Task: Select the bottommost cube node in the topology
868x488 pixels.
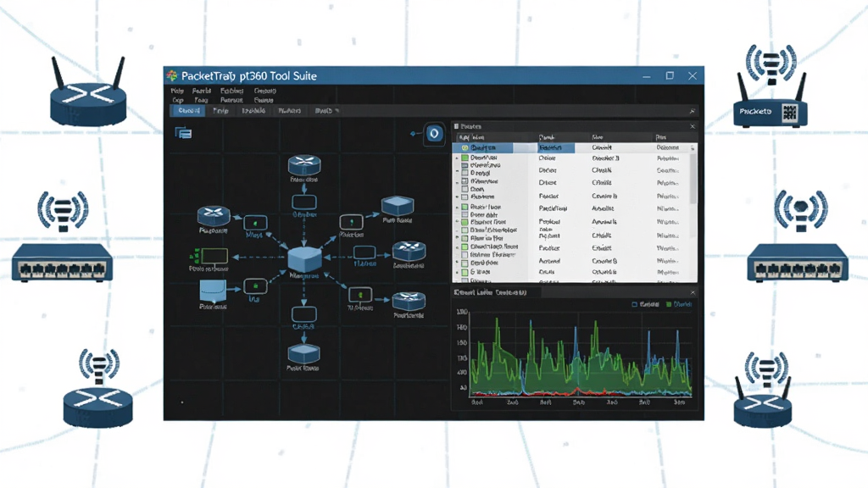Action: pyautogui.click(x=303, y=353)
